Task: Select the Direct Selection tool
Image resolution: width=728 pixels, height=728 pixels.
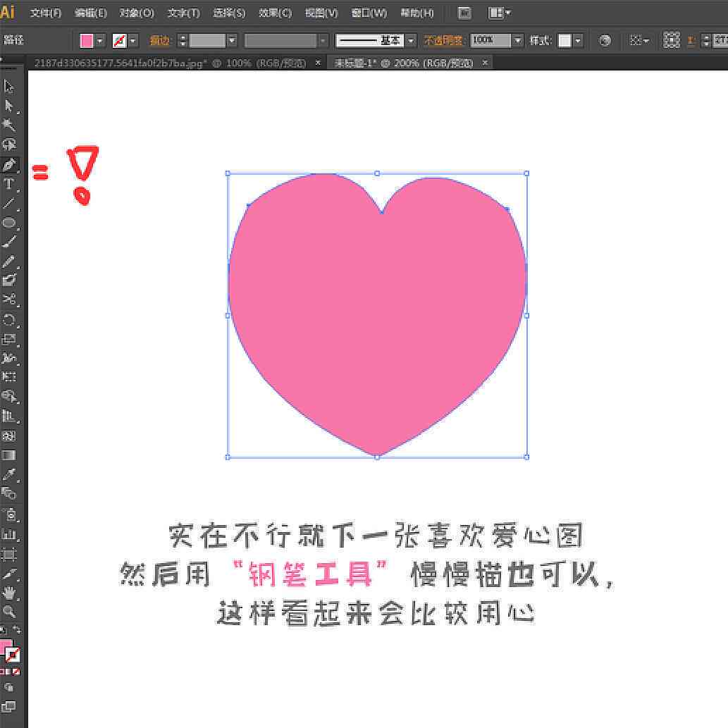Action: 9,106
